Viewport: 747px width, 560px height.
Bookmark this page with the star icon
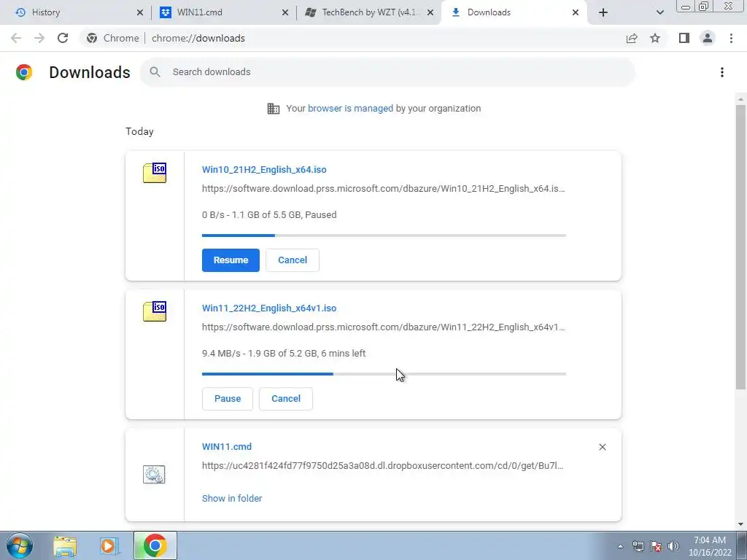(x=655, y=38)
